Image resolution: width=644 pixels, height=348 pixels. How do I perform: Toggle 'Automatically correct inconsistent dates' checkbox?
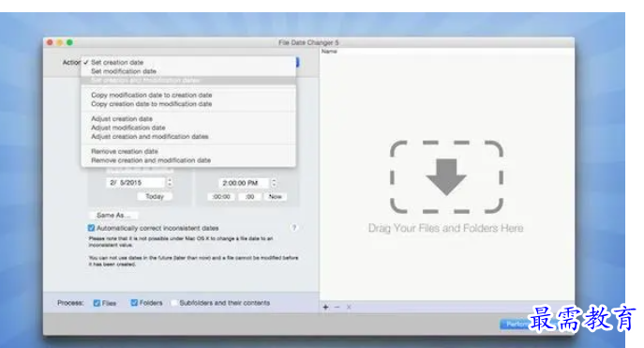(91, 228)
